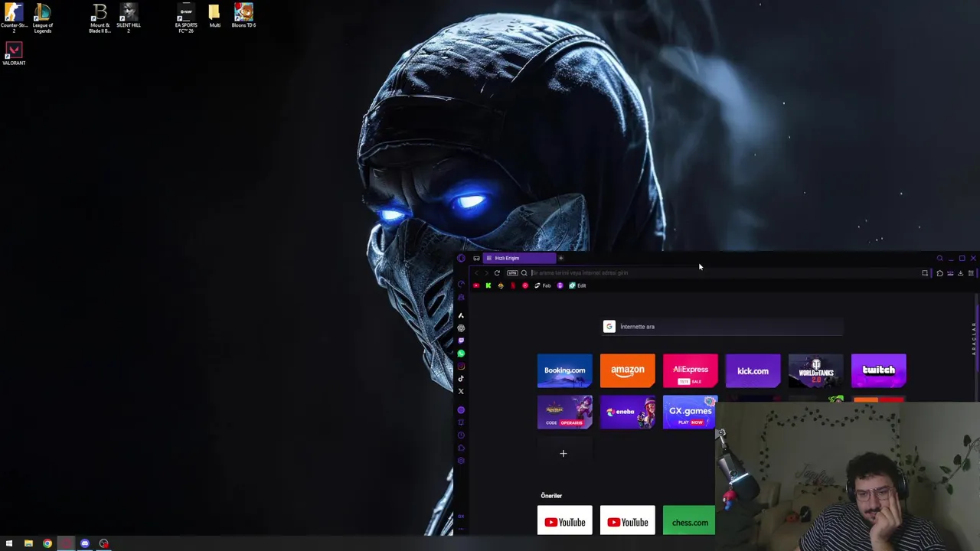Screen dimensions: 980x551
Task: Open Discord from taskbar
Action: [x=85, y=543]
